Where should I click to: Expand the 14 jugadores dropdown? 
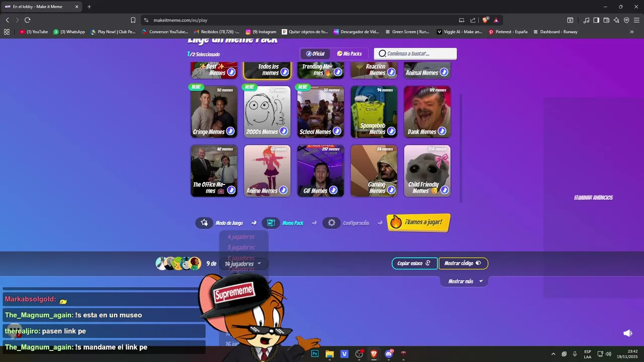coord(243,263)
